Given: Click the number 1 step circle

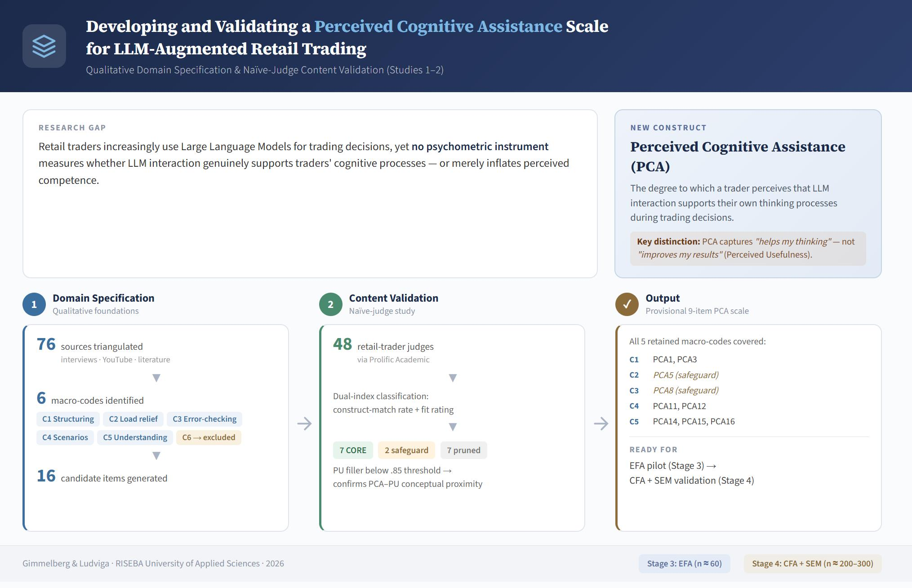Looking at the screenshot, I should pos(34,304).
